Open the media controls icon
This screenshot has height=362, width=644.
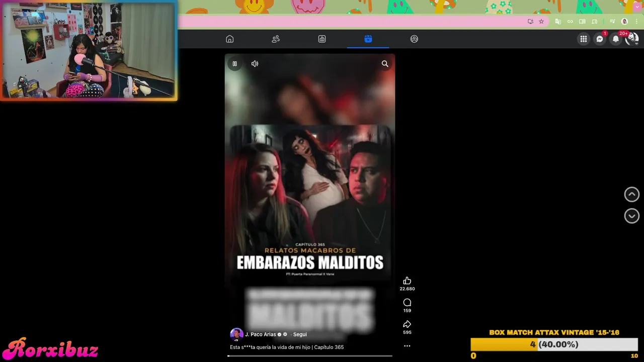click(x=612, y=21)
